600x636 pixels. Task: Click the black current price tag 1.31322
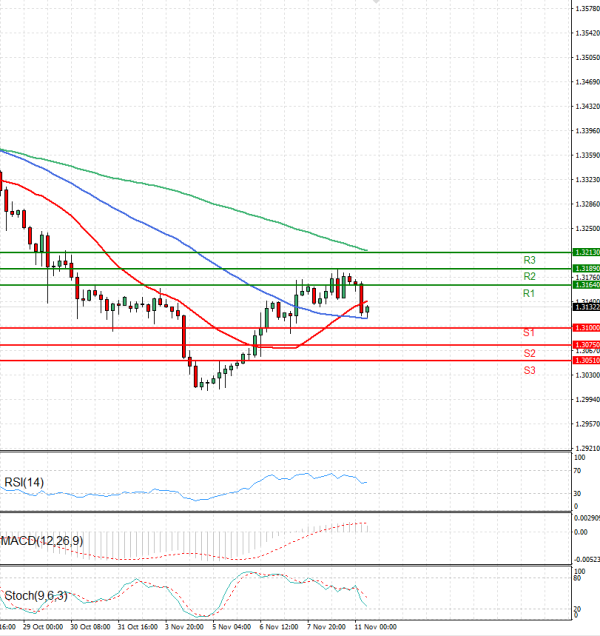(586, 307)
